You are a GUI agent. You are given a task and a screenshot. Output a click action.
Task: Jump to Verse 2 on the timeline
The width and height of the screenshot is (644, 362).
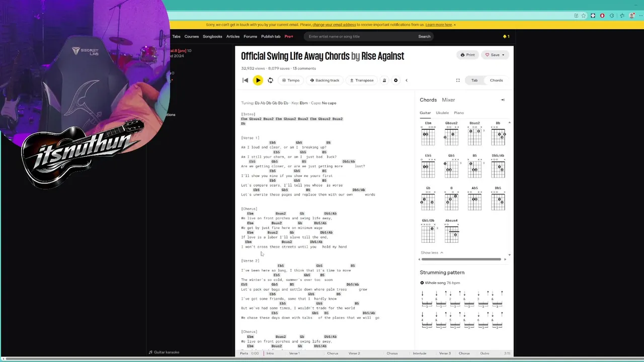[x=354, y=353]
